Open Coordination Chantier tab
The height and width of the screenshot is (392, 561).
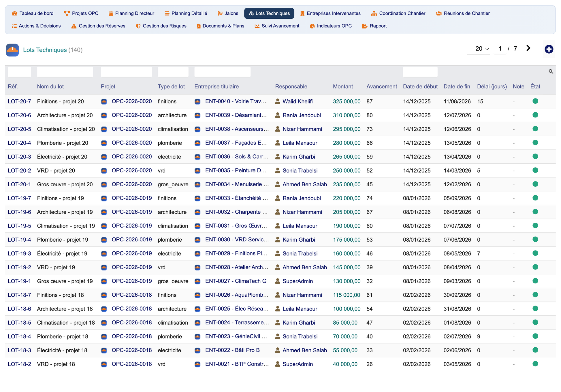(x=398, y=13)
